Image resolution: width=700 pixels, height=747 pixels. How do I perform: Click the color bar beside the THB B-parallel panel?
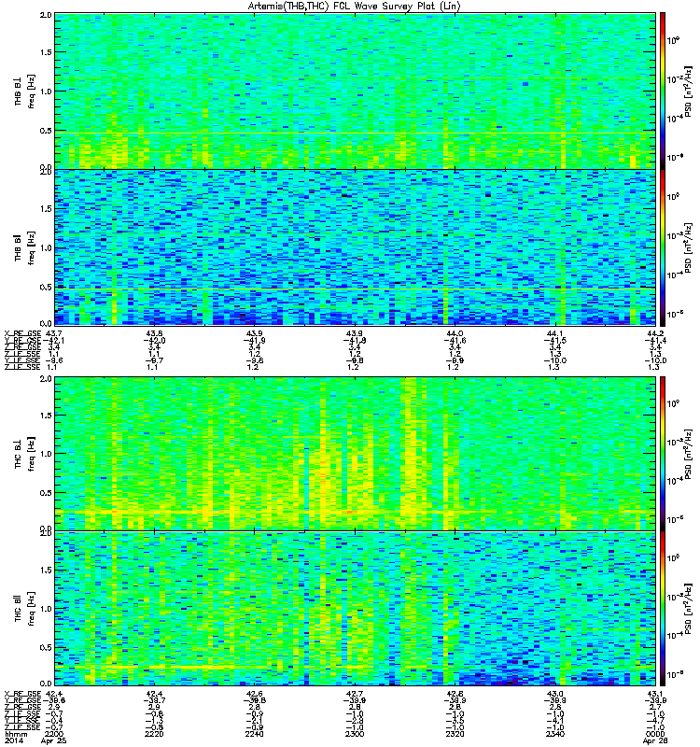[663, 247]
